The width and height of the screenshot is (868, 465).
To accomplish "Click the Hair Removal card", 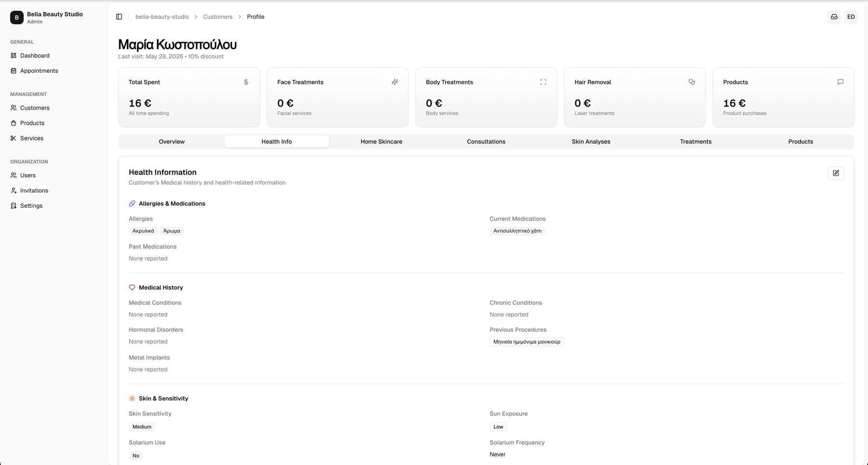I will coord(635,97).
